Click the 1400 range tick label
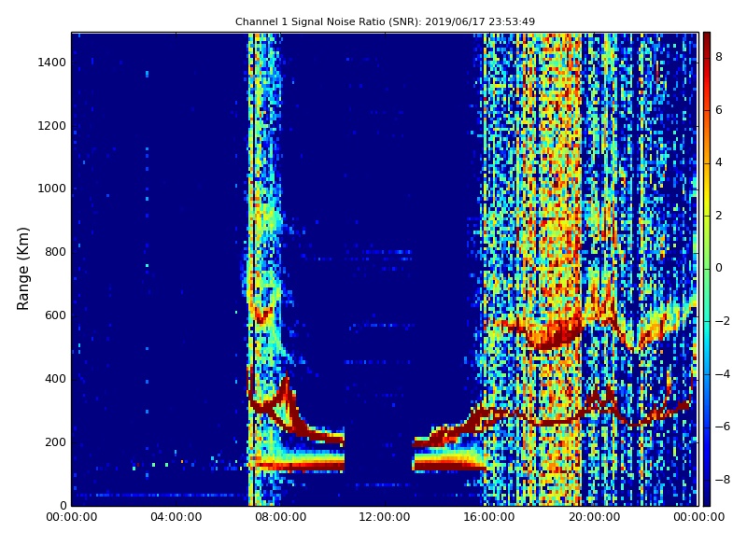This screenshot has width=747, height=560. click(52, 63)
